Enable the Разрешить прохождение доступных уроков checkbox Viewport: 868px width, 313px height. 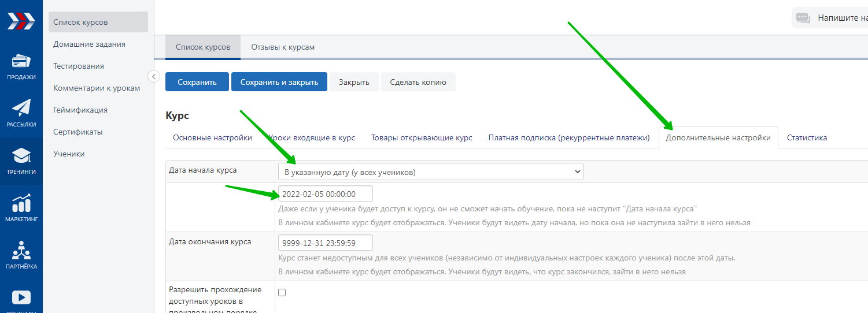(282, 292)
